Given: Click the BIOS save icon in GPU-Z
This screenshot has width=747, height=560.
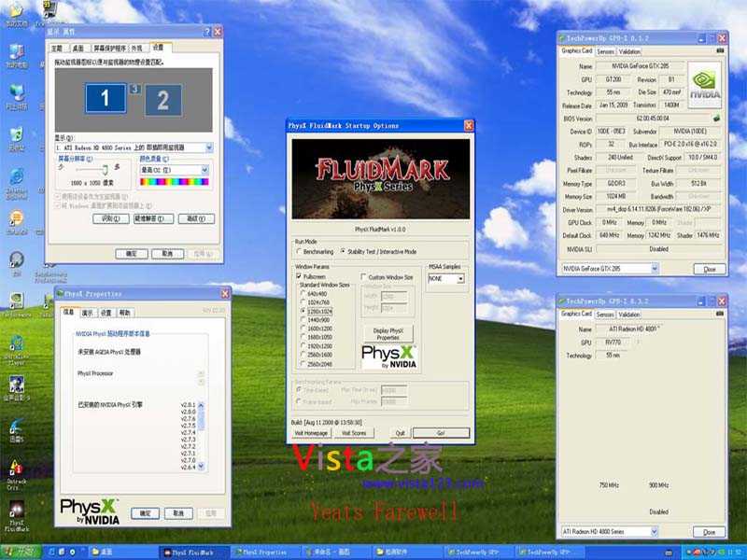Looking at the screenshot, I should click(716, 118).
